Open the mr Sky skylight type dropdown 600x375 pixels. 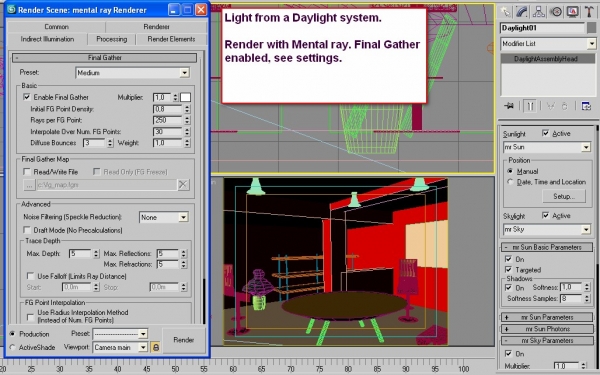pyautogui.click(x=547, y=230)
